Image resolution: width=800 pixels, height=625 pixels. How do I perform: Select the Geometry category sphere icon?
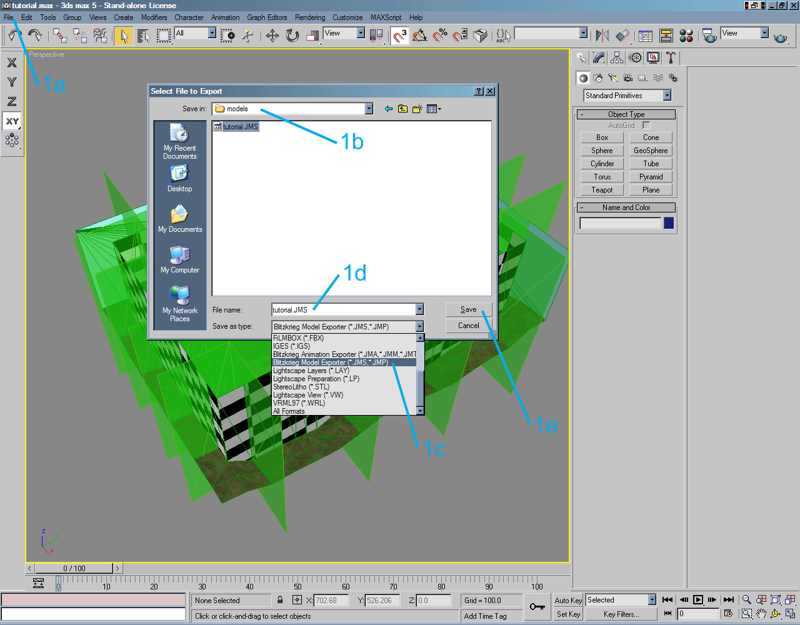click(583, 78)
